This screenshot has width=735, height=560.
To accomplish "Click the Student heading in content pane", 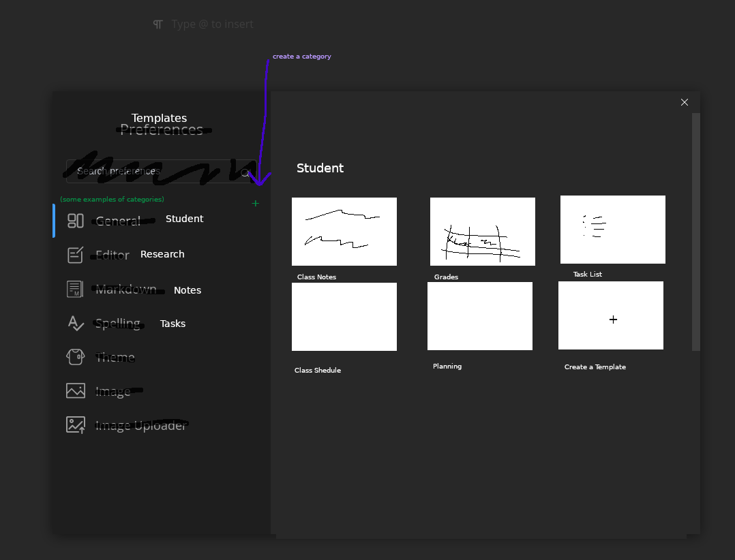I will [x=320, y=168].
